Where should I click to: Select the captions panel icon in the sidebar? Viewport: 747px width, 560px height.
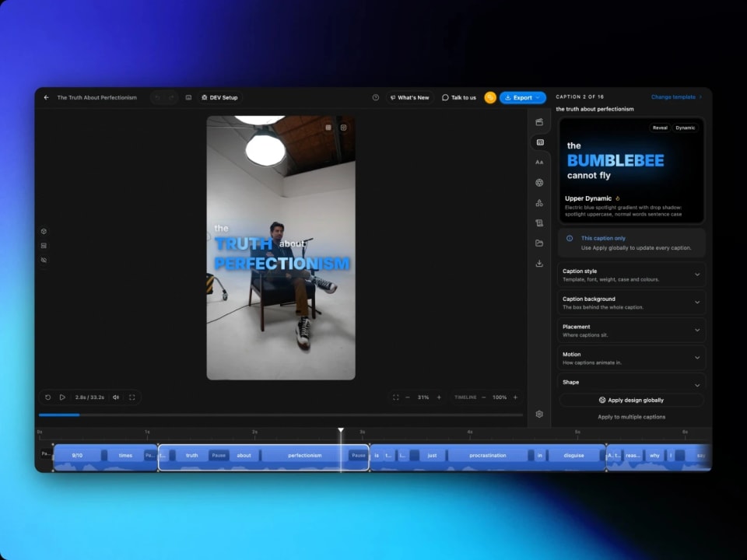tap(540, 142)
